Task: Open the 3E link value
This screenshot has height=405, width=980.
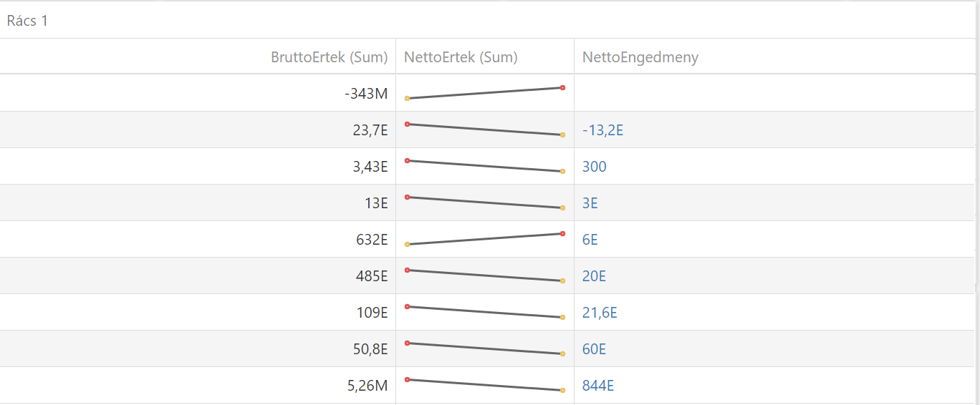Action: (590, 203)
